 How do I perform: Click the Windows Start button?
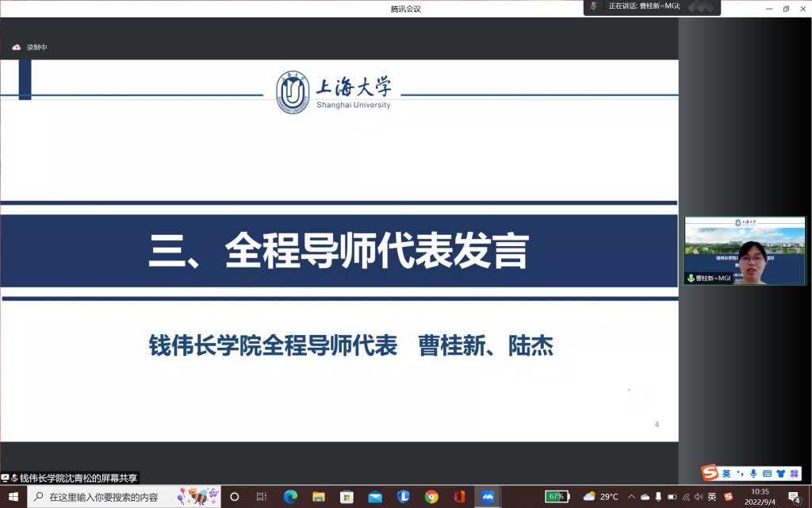13,497
